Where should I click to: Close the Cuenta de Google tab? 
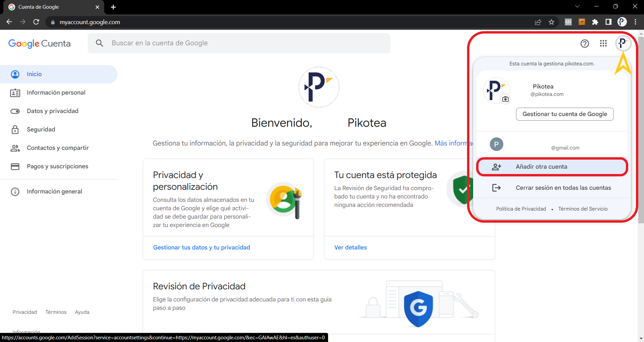point(97,7)
